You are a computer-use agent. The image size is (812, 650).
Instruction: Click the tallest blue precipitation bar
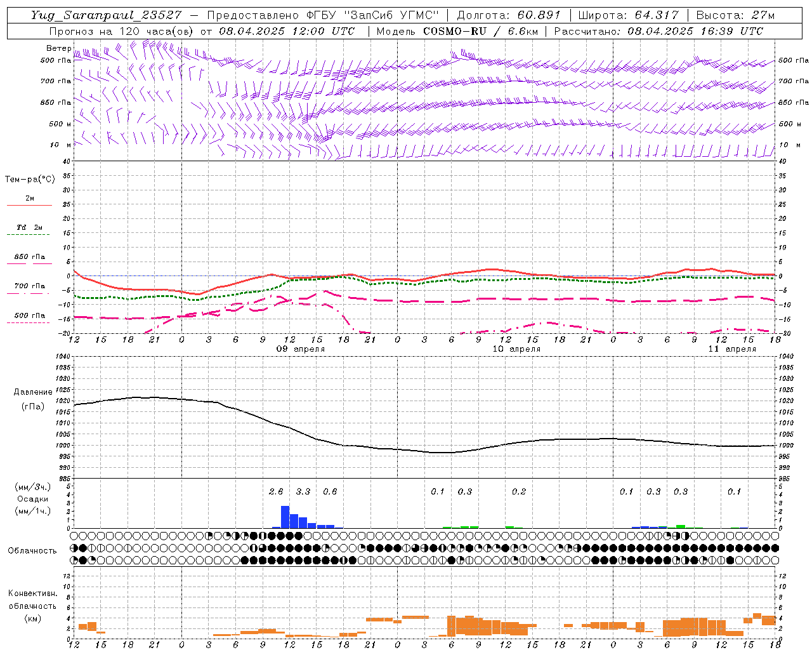(285, 517)
